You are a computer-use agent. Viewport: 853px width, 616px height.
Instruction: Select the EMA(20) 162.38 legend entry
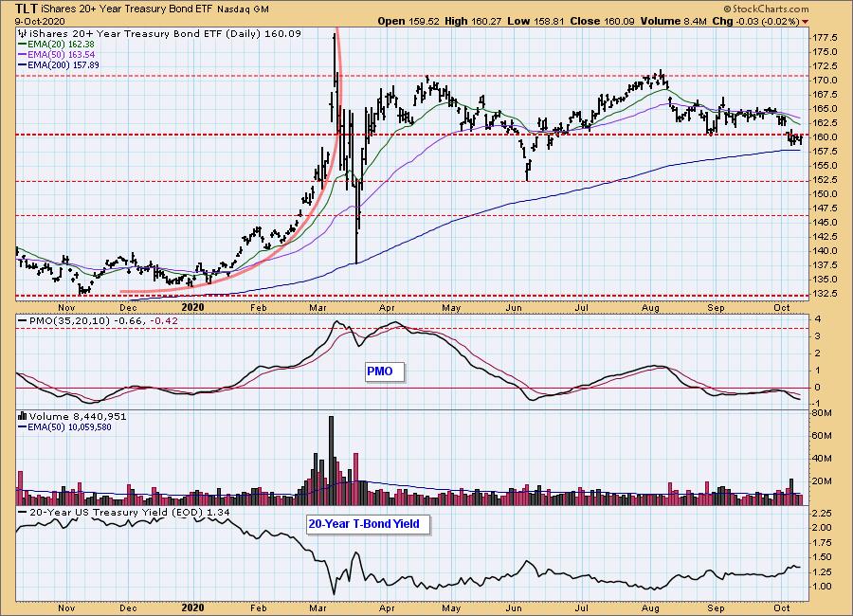pyautogui.click(x=57, y=45)
